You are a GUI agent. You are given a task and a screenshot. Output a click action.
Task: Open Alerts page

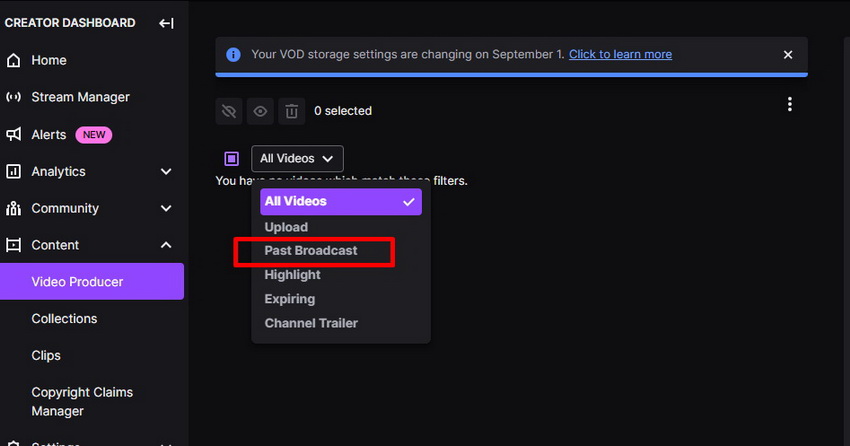(49, 134)
